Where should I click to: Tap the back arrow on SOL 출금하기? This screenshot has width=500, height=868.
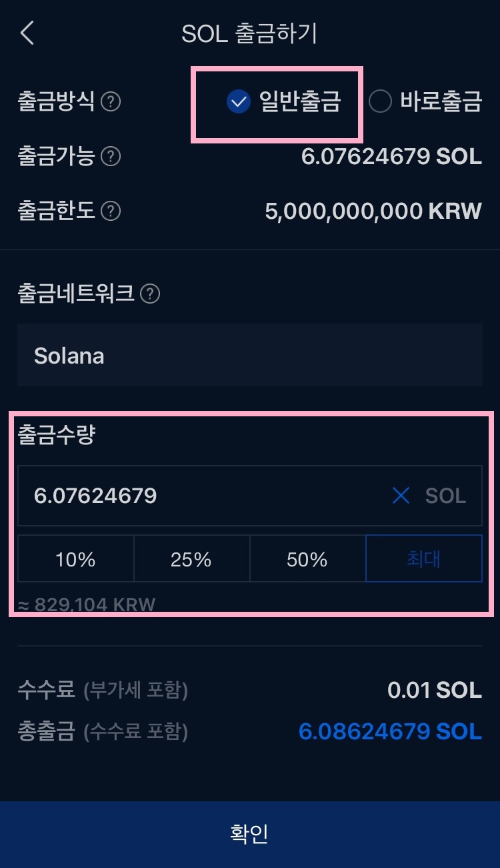coord(27,32)
